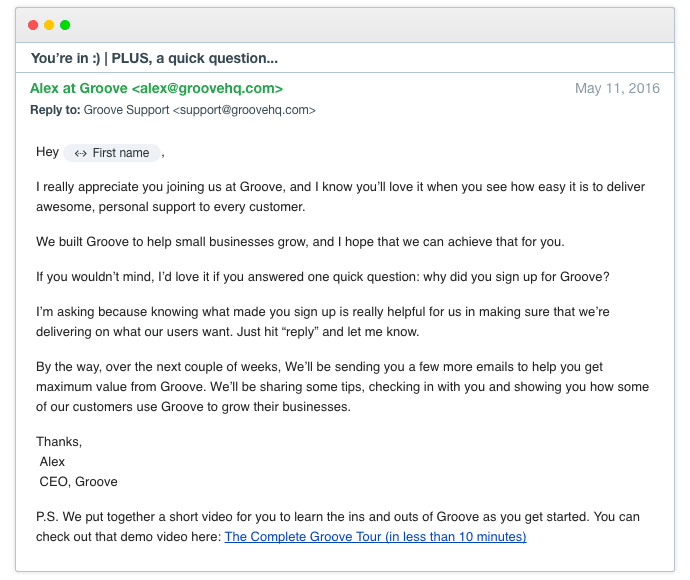Screen dimensions: 690x580
Task: Click the "Hey" greeting text
Action: (47, 153)
